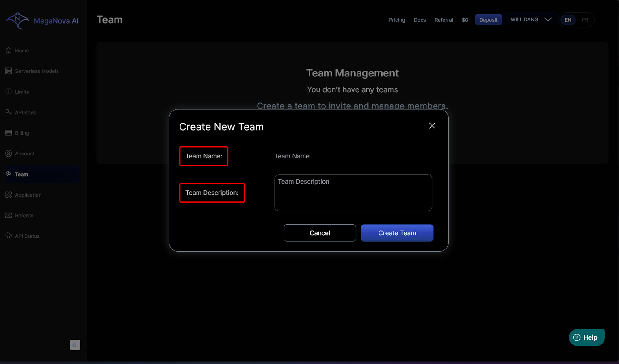Click the Team Name input field
The height and width of the screenshot is (364, 619).
[353, 156]
